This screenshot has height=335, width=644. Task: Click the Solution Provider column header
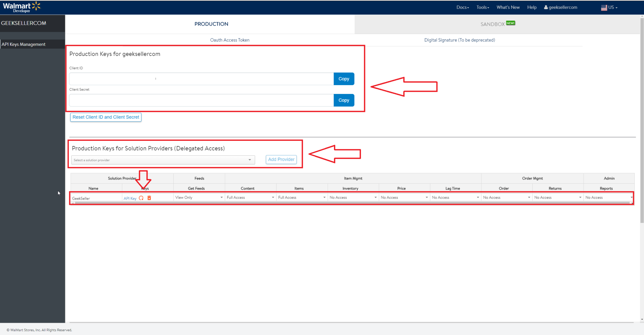(122, 178)
